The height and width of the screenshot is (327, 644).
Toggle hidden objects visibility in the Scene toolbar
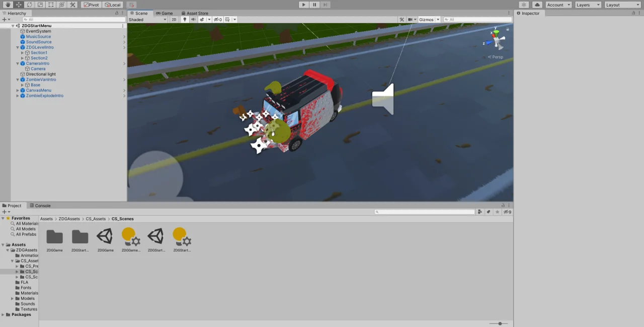[x=218, y=20]
